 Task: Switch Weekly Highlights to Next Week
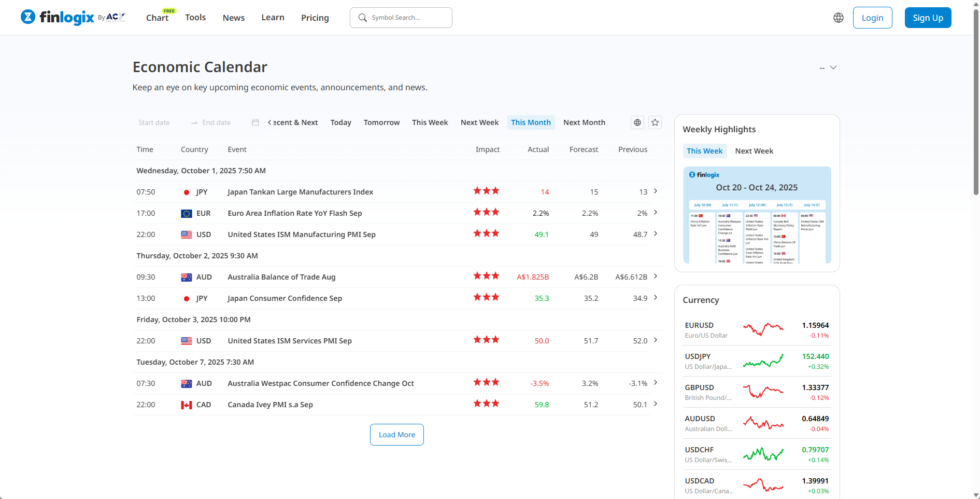[754, 151]
